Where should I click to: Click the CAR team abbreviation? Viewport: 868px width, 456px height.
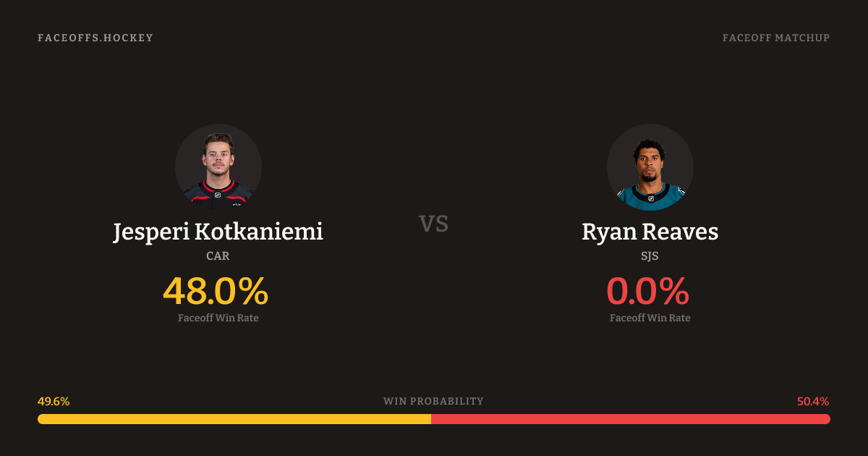point(218,256)
